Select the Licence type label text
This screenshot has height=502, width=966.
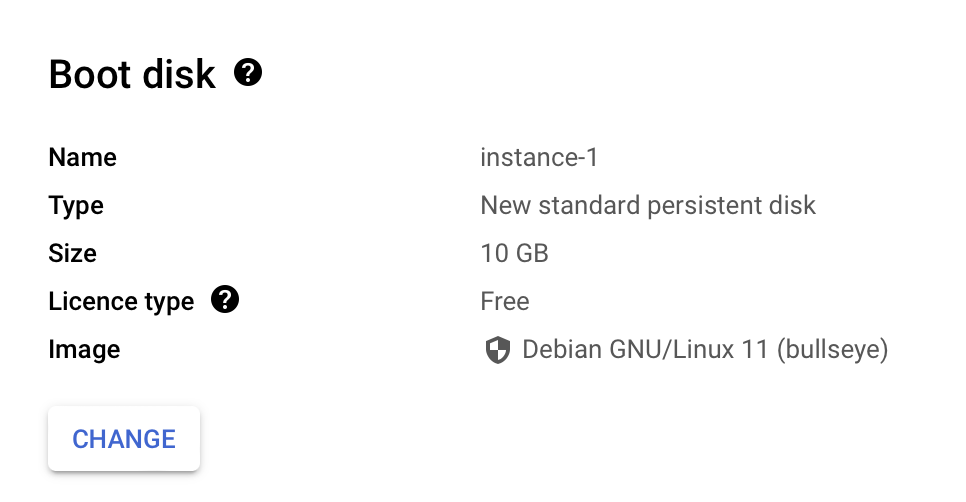(121, 302)
